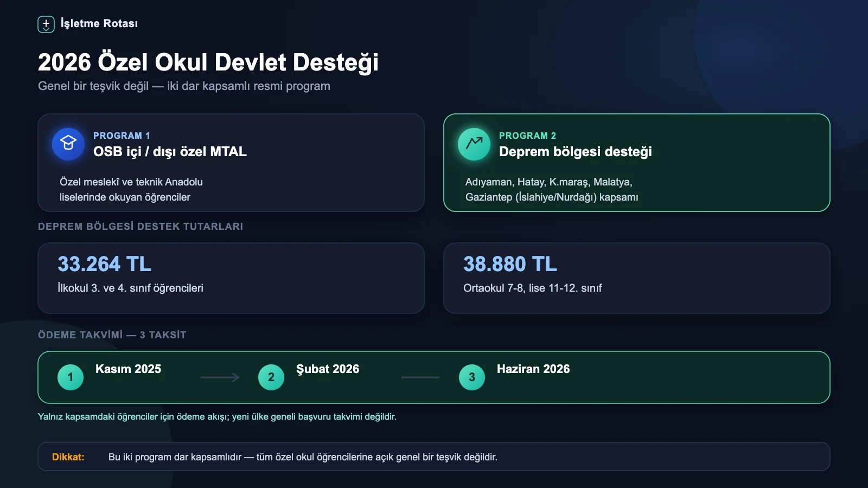Click the PROGRAM 1 label

[x=122, y=136]
